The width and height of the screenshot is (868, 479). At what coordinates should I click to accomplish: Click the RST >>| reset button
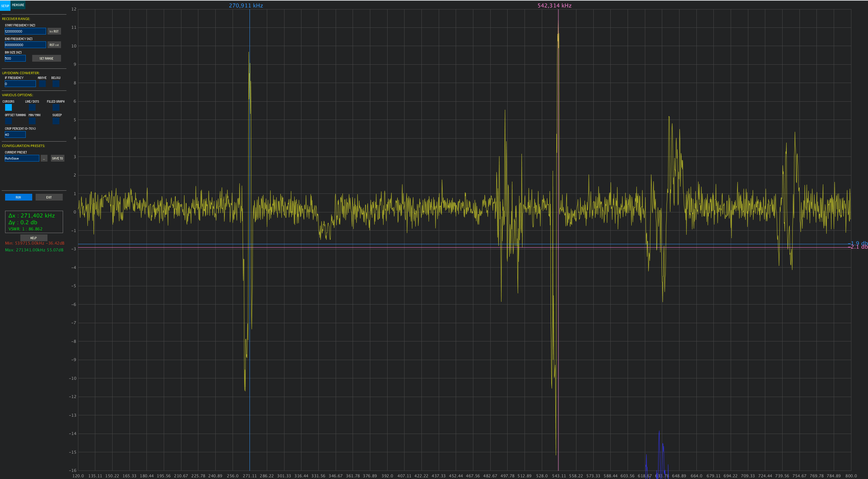pos(54,44)
